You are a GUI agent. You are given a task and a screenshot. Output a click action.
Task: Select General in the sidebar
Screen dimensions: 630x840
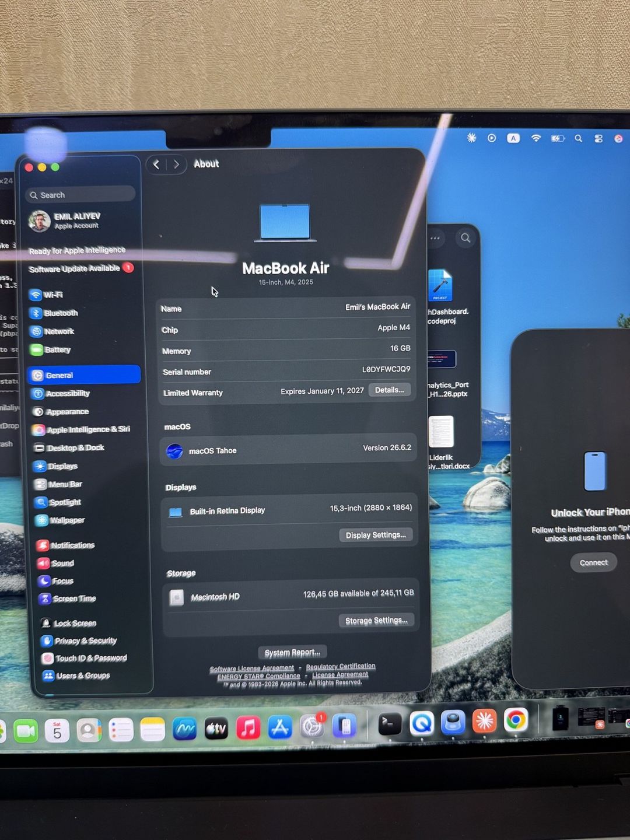85,375
